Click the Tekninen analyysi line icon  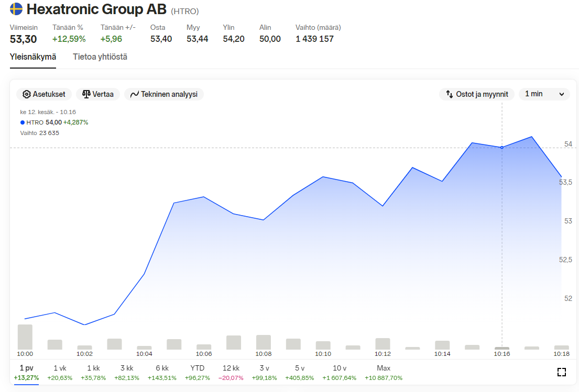pyautogui.click(x=135, y=94)
